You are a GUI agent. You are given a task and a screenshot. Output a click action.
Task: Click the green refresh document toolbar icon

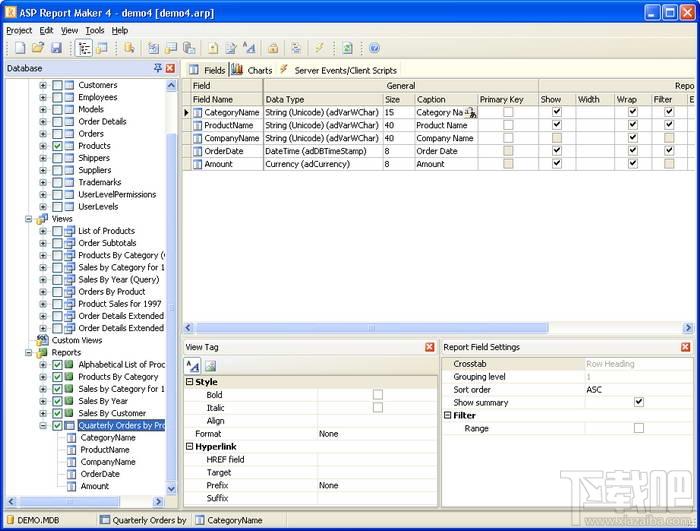[x=347, y=48]
